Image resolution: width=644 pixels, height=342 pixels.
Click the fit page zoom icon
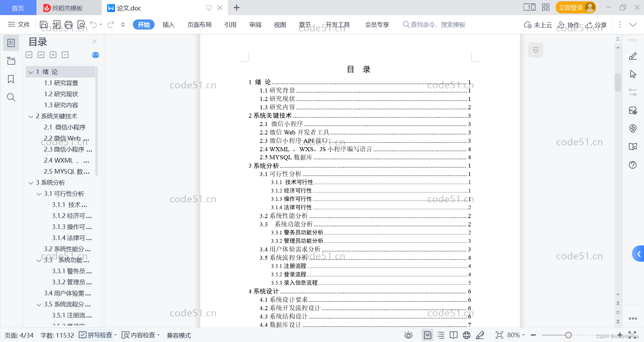(x=499, y=335)
